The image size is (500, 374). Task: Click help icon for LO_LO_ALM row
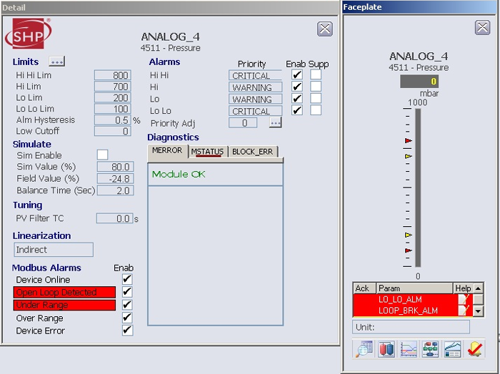pos(464,299)
